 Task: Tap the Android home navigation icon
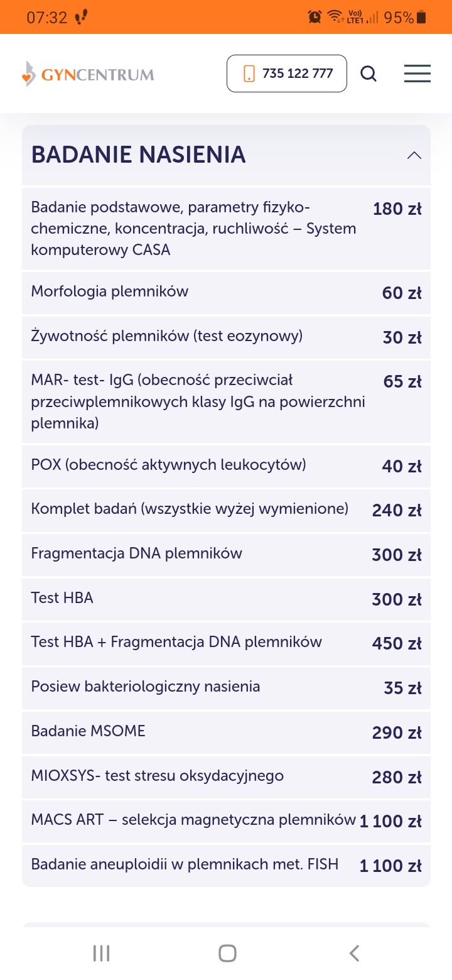(x=227, y=953)
